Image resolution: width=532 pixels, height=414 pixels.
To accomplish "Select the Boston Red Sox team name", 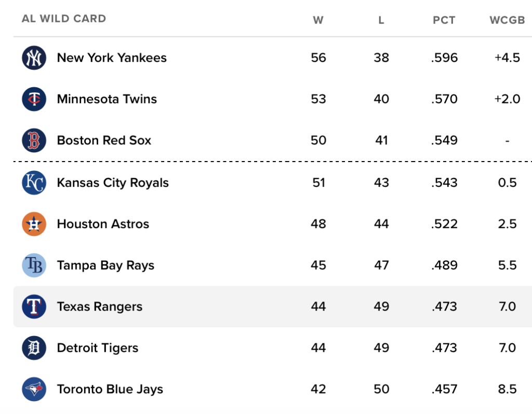I will point(104,140).
